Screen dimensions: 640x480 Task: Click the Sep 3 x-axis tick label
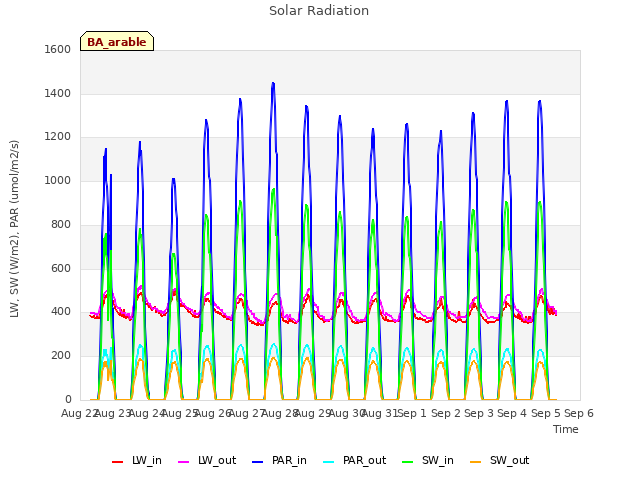479,413
